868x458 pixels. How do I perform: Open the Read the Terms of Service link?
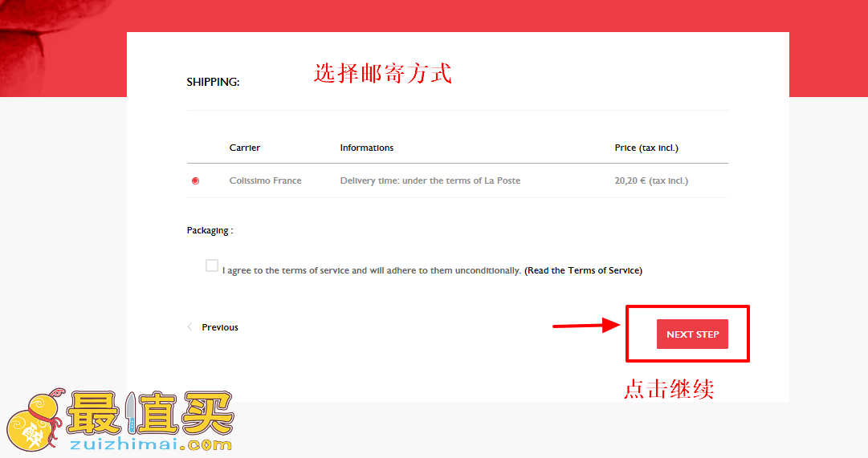(584, 270)
